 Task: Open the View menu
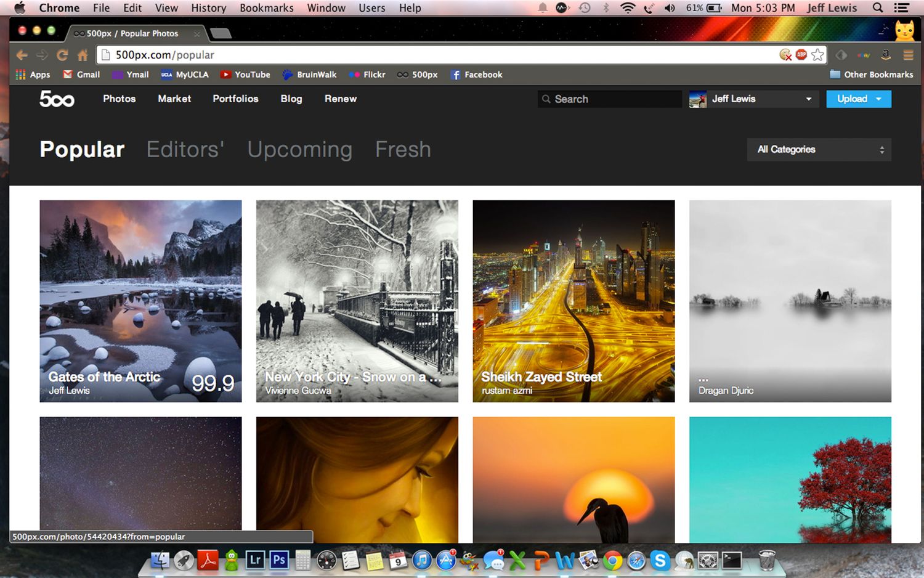coord(166,7)
